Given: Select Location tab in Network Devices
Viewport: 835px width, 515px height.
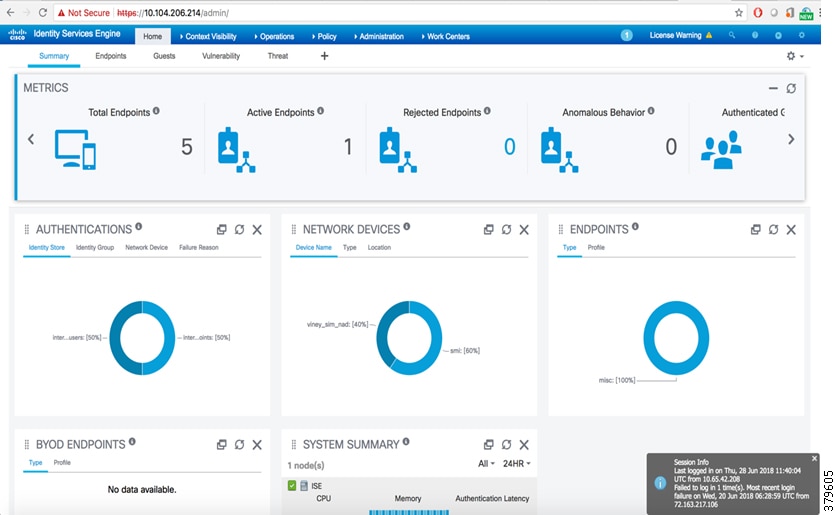Looking at the screenshot, I should coord(379,248).
